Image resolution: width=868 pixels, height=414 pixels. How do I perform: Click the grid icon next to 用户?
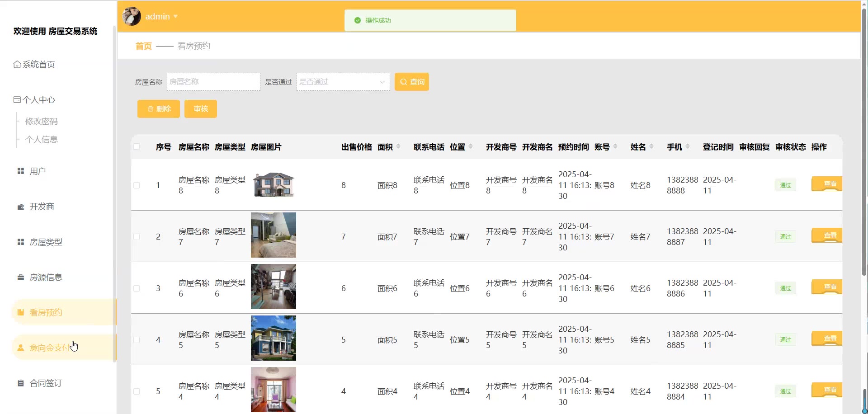point(20,171)
